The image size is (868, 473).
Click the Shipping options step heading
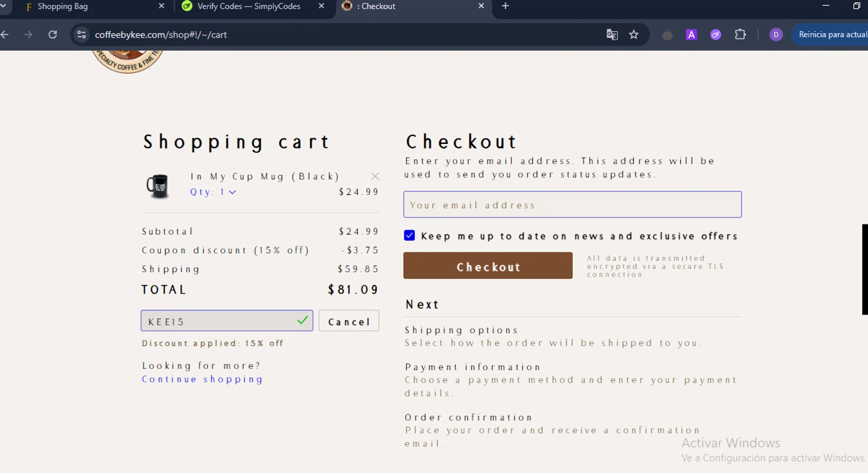coord(461,330)
